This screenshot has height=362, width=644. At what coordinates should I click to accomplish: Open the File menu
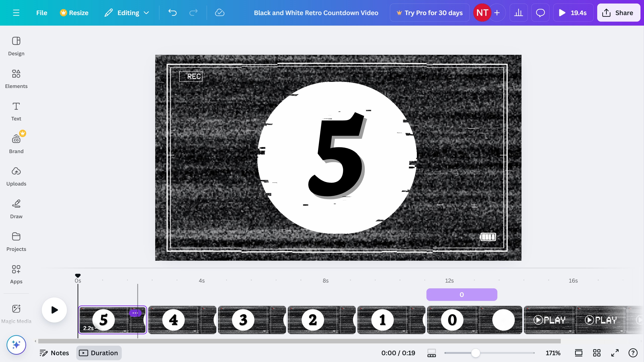click(42, 13)
